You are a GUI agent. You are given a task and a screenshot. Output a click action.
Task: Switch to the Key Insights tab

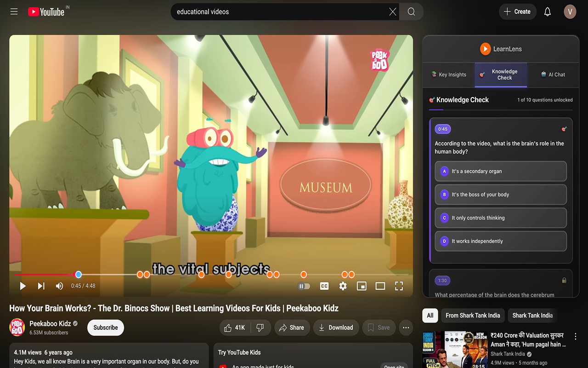(448, 75)
